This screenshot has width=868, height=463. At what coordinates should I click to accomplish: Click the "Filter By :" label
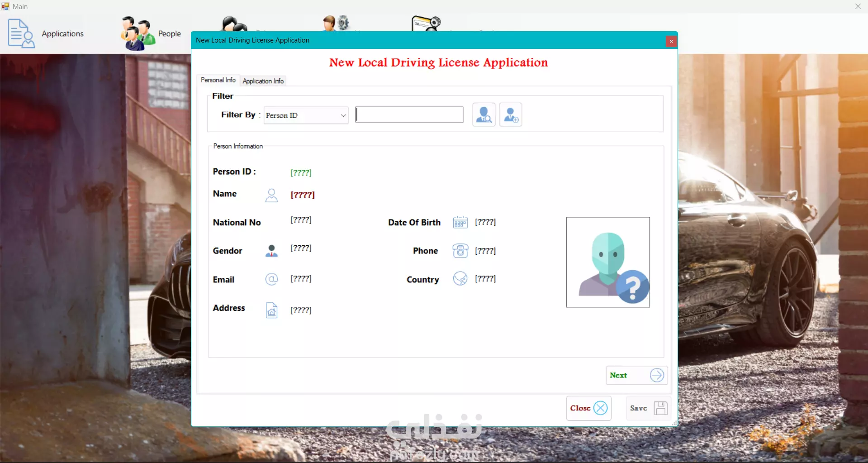241,115
